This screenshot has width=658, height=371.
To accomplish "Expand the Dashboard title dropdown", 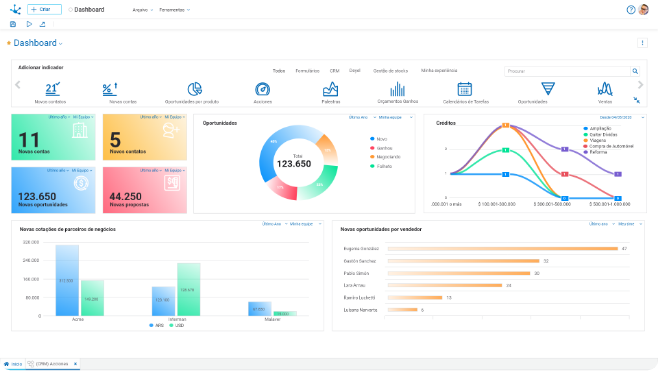I will pos(61,44).
